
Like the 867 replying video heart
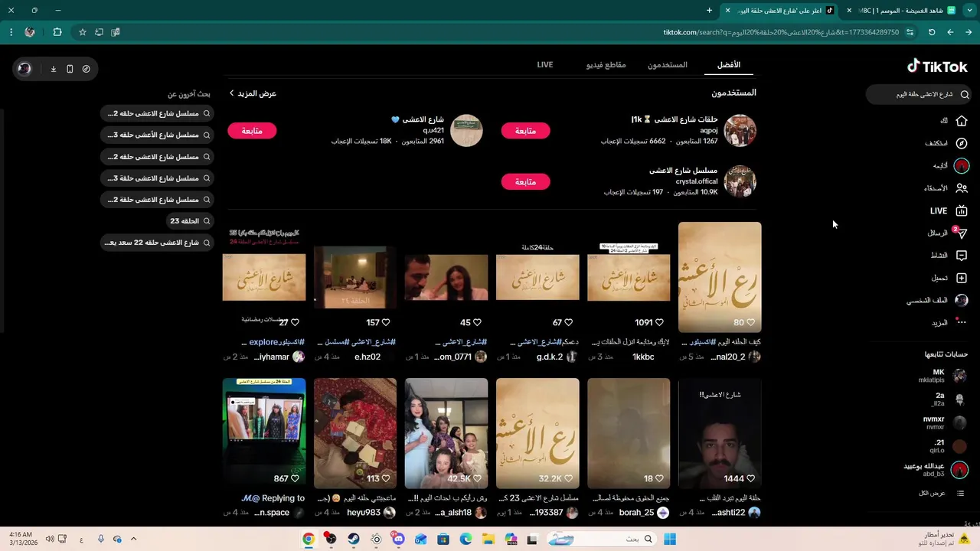(x=295, y=478)
